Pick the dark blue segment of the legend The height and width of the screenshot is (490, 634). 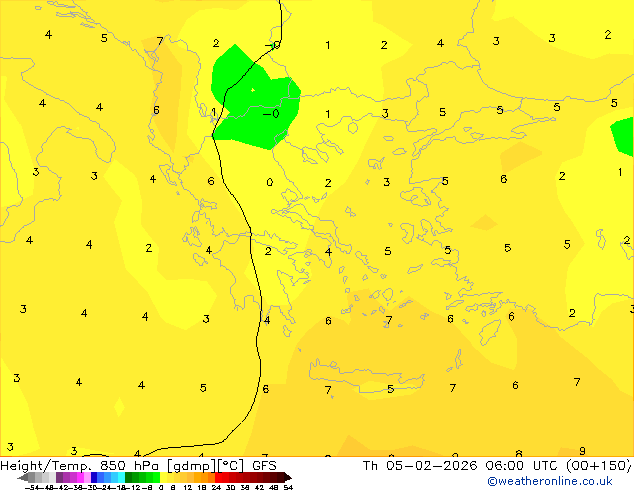pyautogui.click(x=94, y=477)
